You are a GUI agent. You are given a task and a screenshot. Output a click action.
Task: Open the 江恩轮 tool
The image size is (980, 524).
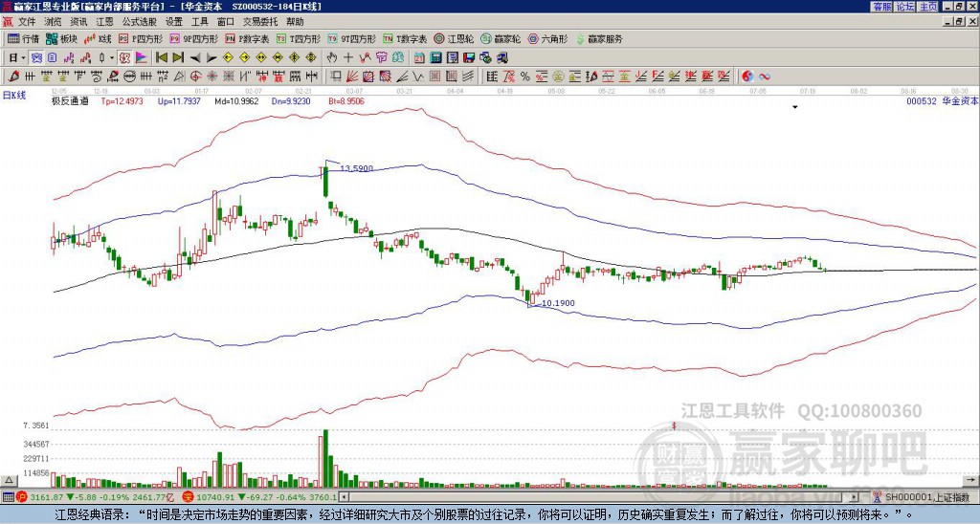(x=454, y=38)
